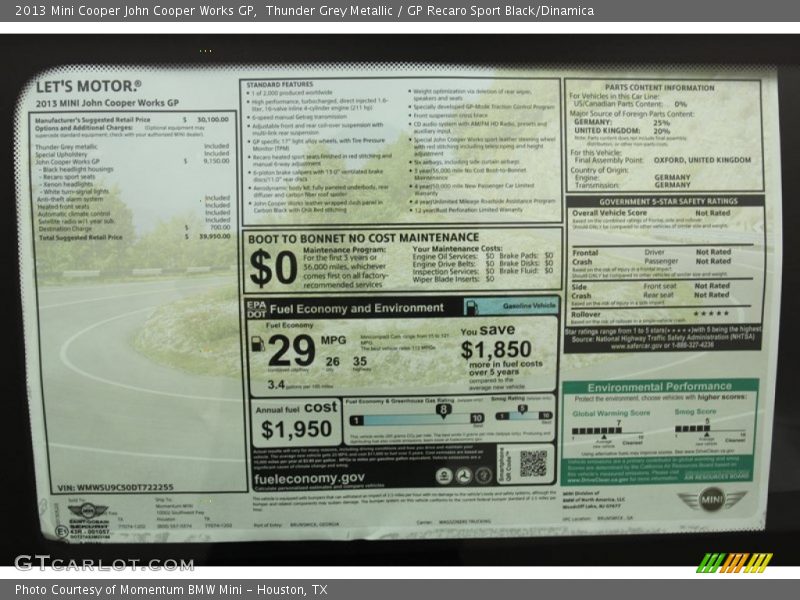Click the MINI wings logo on the sticker's lower right
The height and width of the screenshot is (600, 800).
pos(712,500)
